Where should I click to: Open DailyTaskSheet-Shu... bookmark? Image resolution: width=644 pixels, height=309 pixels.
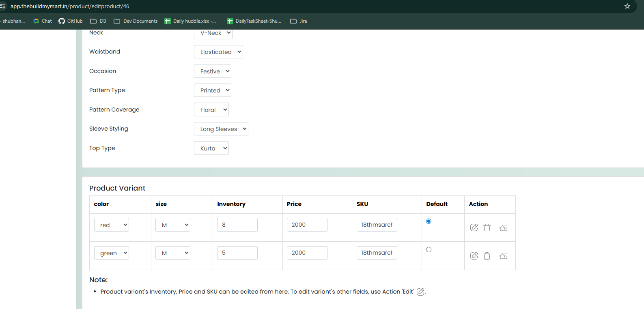click(x=254, y=21)
